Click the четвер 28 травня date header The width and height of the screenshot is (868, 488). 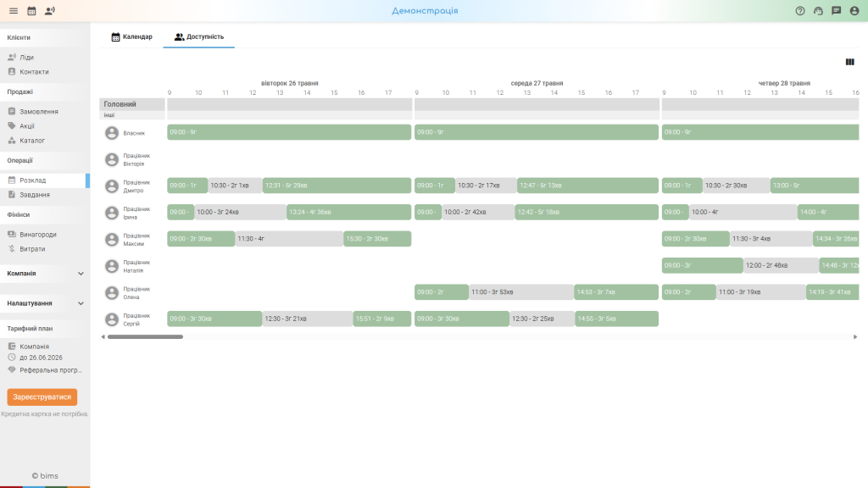(784, 83)
